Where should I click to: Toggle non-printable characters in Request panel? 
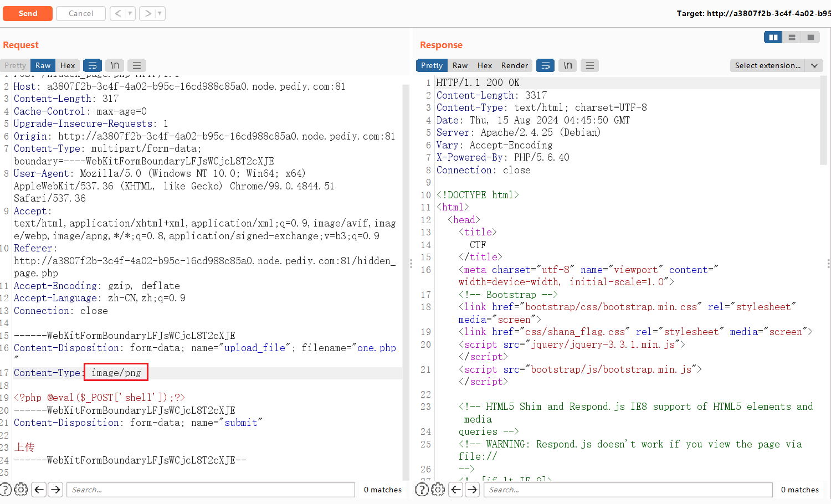click(x=115, y=65)
